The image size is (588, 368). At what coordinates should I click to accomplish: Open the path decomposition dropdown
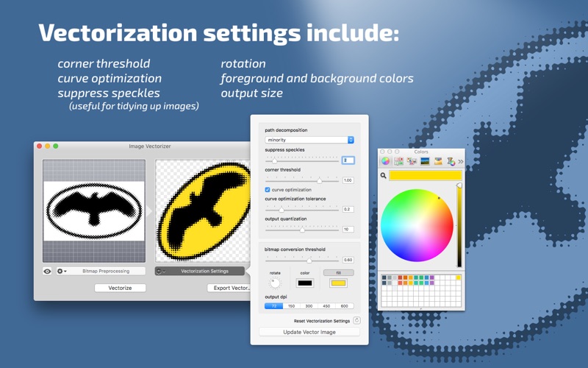[x=309, y=140]
